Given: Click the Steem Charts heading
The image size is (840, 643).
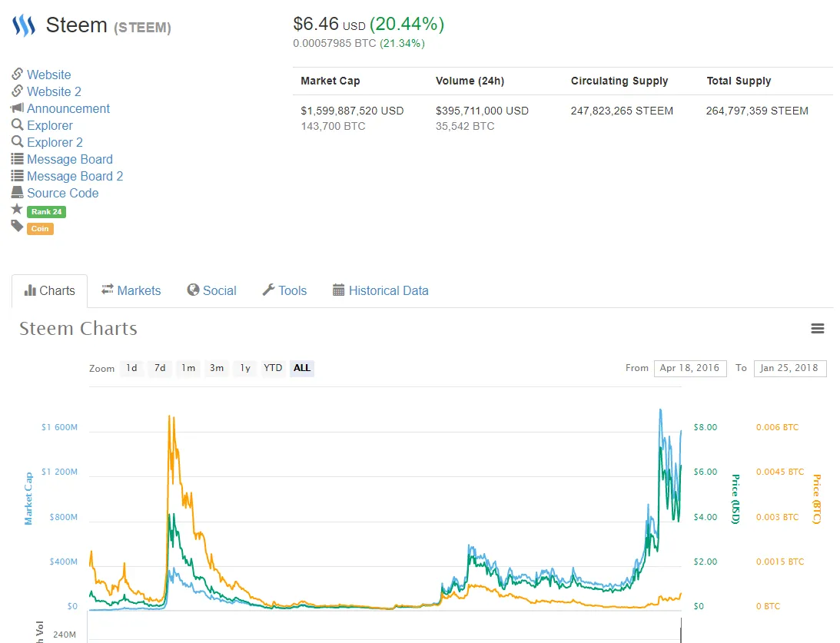Looking at the screenshot, I should [x=78, y=329].
